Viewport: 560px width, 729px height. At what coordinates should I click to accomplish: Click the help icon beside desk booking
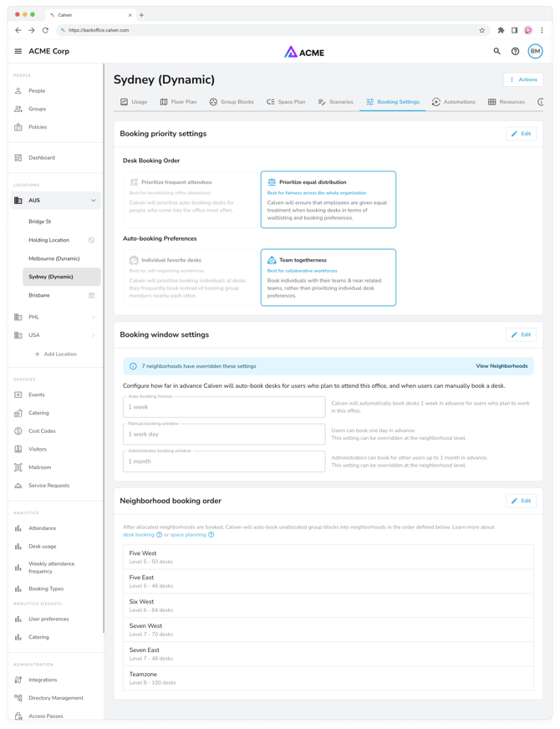[160, 535]
